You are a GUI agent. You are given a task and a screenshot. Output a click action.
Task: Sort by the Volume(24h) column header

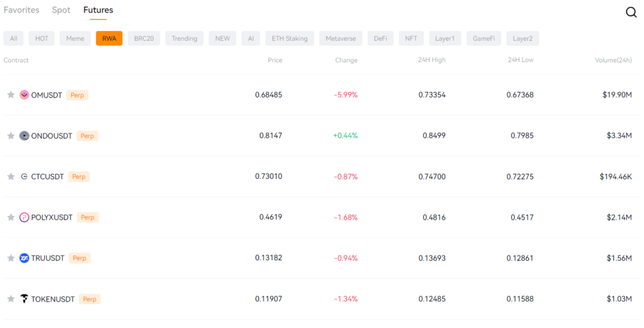613,60
